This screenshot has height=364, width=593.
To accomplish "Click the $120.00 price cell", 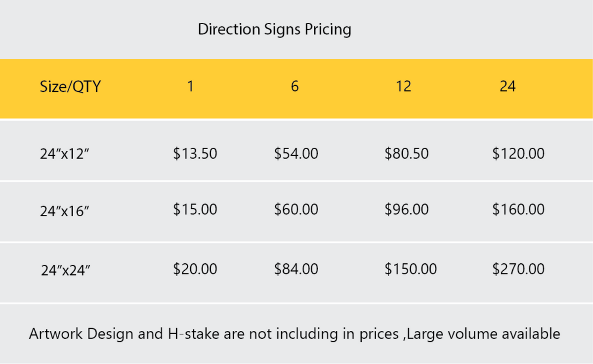I will (518, 154).
